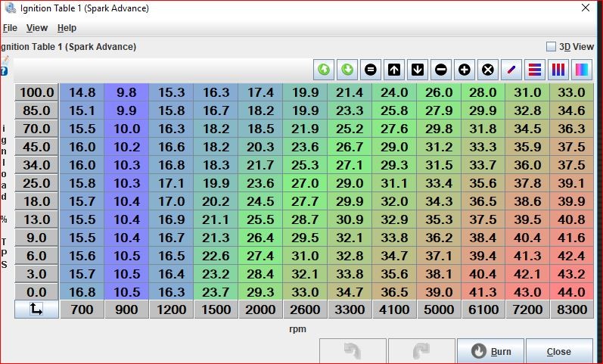Viewport: 603px width, 364px height.
Task: Click the multiply (X) toolbar icon
Action: (488, 70)
